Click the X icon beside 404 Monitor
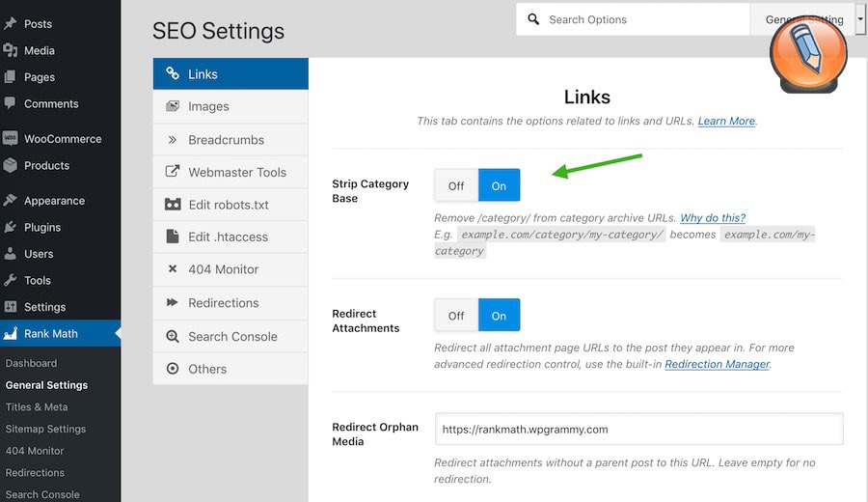The height and width of the screenshot is (502, 868). (x=173, y=268)
